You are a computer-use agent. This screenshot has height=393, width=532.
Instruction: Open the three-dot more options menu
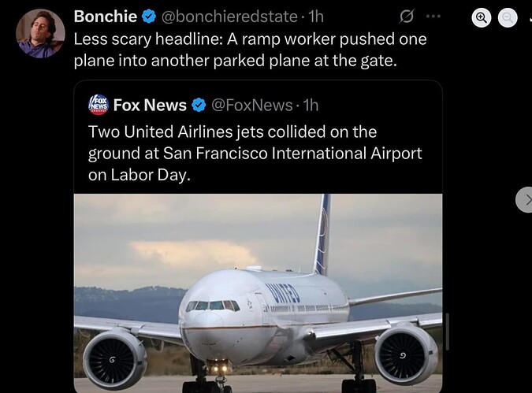point(433,16)
